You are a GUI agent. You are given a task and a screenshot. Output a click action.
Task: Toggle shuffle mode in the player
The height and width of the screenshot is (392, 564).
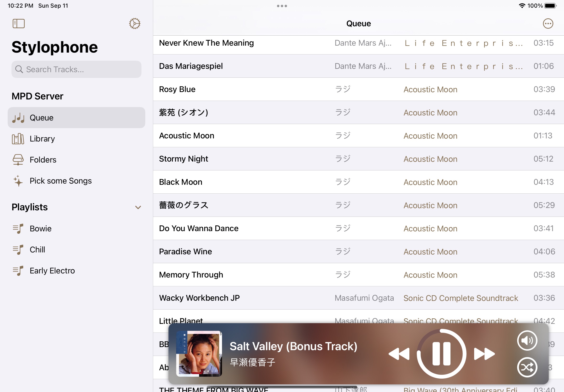tap(527, 367)
